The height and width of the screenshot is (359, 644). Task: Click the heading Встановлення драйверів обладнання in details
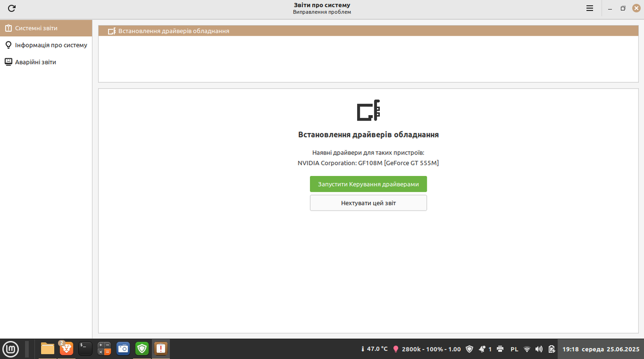click(x=368, y=135)
